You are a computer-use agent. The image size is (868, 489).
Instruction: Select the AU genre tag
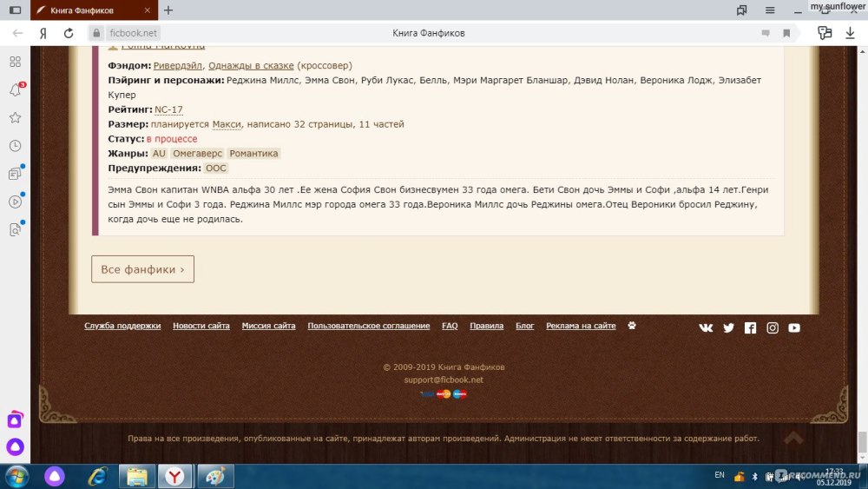[159, 154]
